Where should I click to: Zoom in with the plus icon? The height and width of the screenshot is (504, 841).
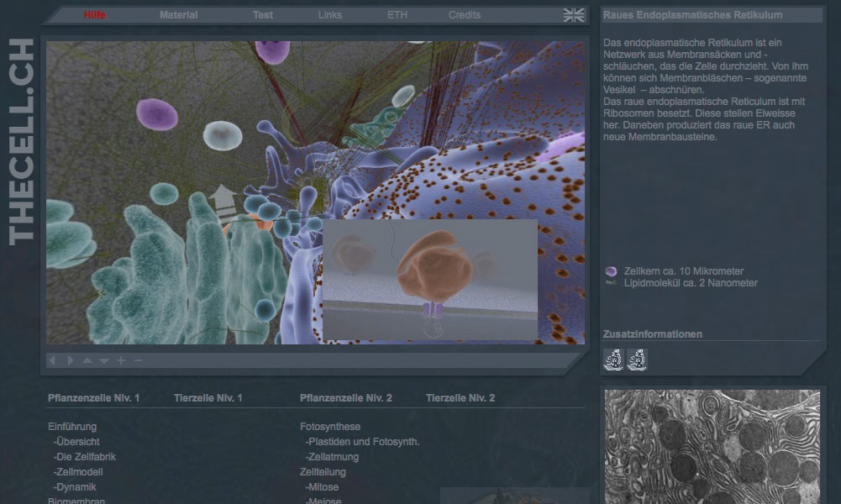[x=121, y=360]
